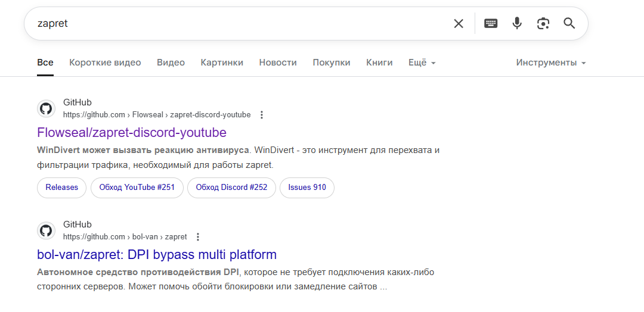
Task: Click the Releases sitelink chip
Action: pyautogui.click(x=61, y=188)
